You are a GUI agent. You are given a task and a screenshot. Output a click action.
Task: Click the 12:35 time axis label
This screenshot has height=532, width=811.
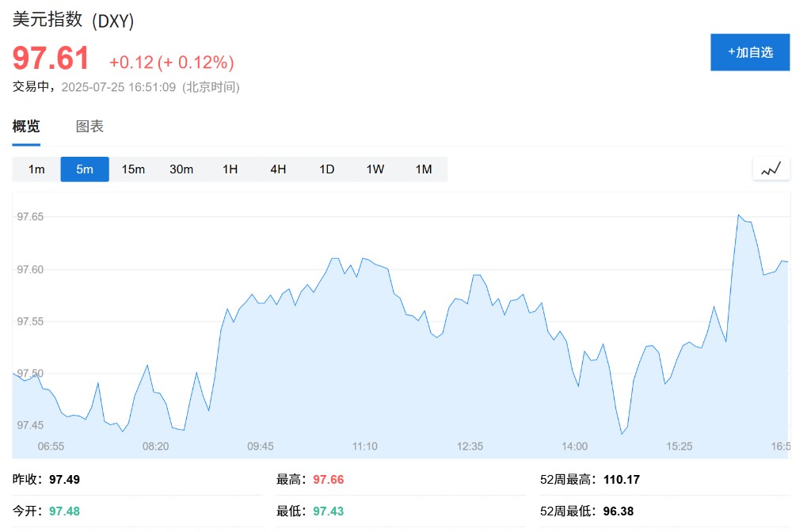[x=470, y=446]
